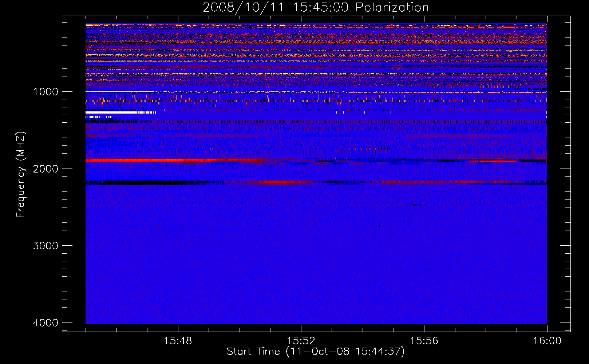
Task: Click the '15:56' time axis label
Action: [x=424, y=341]
